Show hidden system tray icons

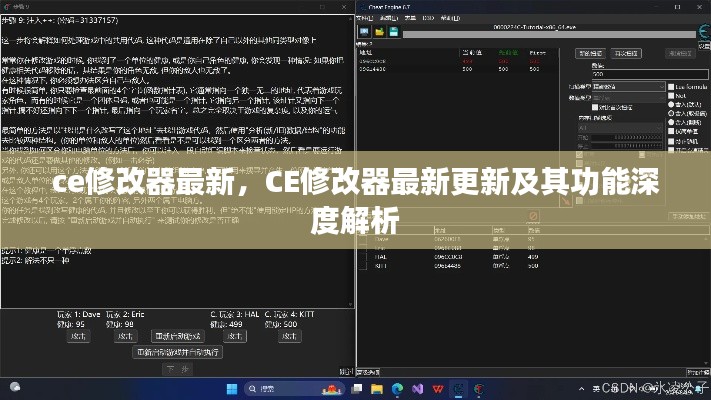581,389
